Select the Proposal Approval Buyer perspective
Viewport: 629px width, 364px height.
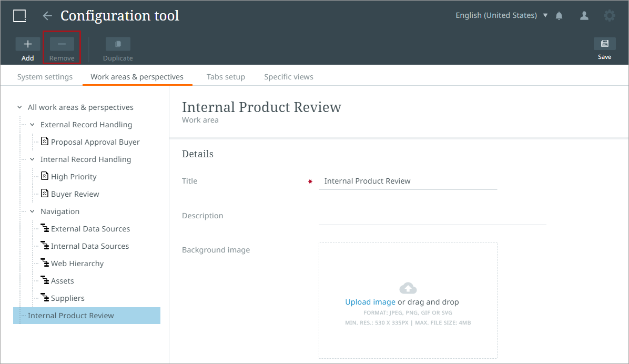click(x=95, y=142)
